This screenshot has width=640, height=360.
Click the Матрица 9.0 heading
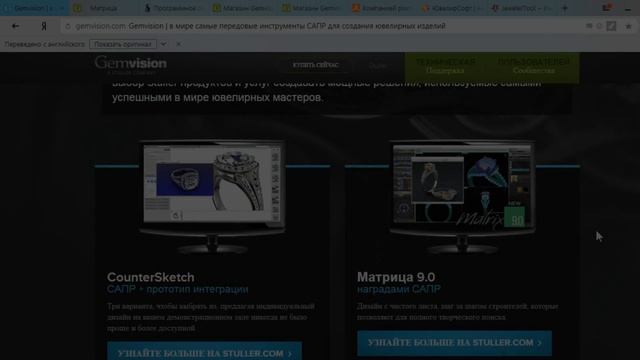pos(396,277)
